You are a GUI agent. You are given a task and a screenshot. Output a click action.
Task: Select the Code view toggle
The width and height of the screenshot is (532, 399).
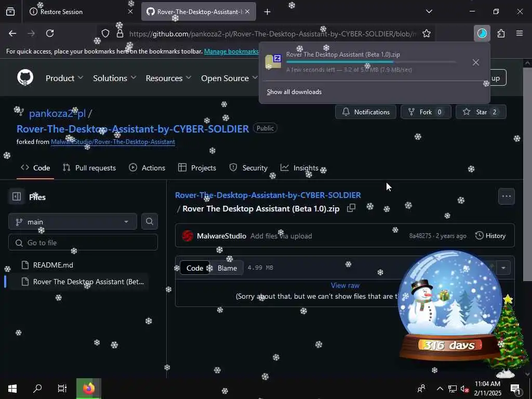tap(195, 268)
